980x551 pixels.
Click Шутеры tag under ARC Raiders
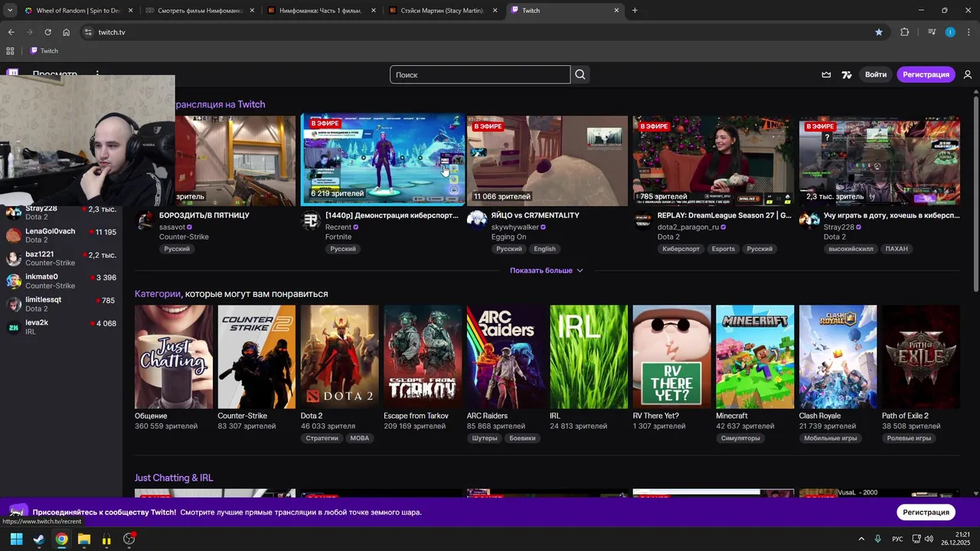485,439
